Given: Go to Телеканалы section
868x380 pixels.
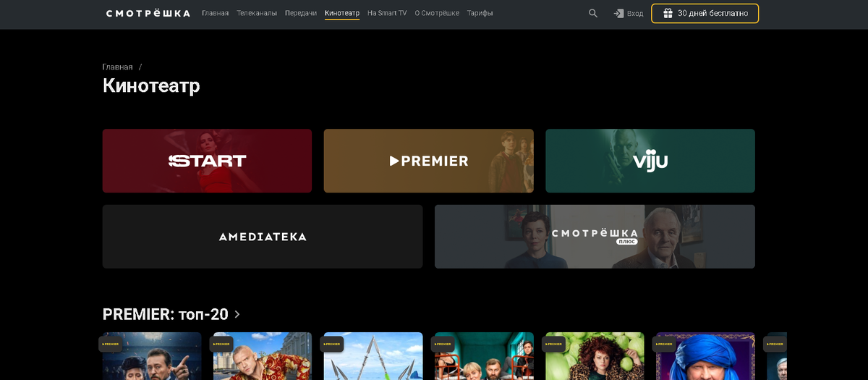Looking at the screenshot, I should 257,13.
